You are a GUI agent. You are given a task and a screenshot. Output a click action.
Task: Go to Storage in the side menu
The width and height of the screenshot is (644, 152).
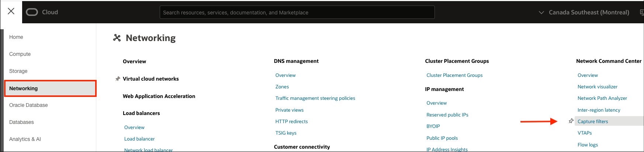click(x=18, y=71)
